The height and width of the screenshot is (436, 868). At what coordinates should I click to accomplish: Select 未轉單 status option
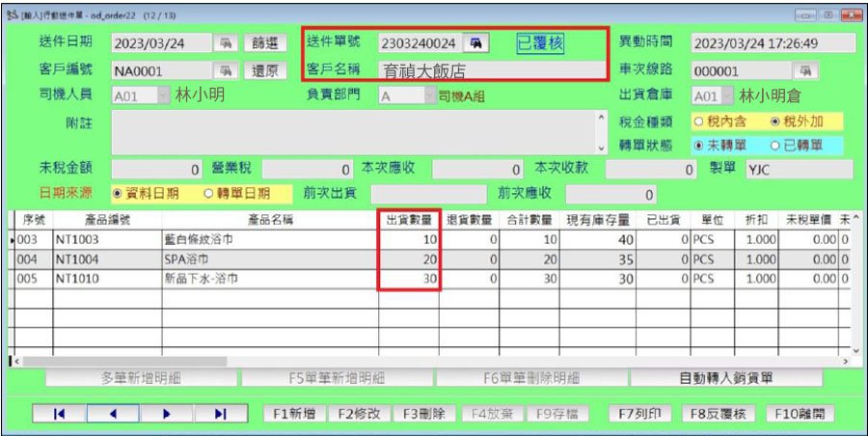coord(721,146)
